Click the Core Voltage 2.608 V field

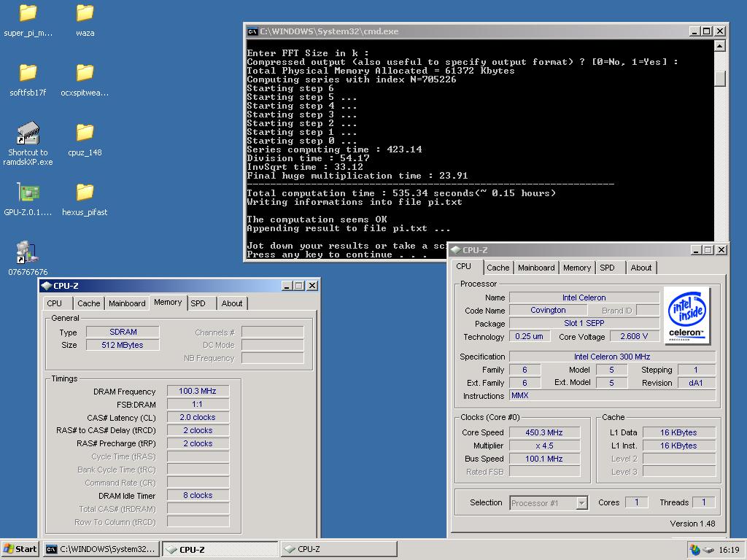pyautogui.click(x=634, y=336)
